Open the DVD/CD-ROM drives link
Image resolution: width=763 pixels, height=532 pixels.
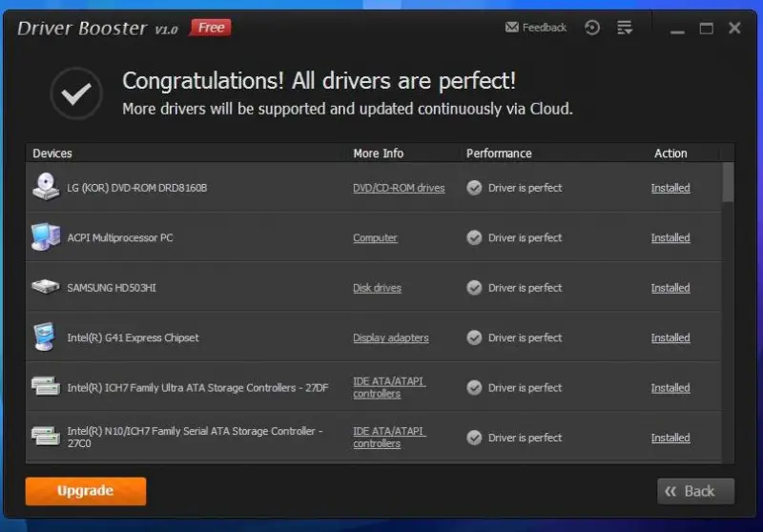399,188
